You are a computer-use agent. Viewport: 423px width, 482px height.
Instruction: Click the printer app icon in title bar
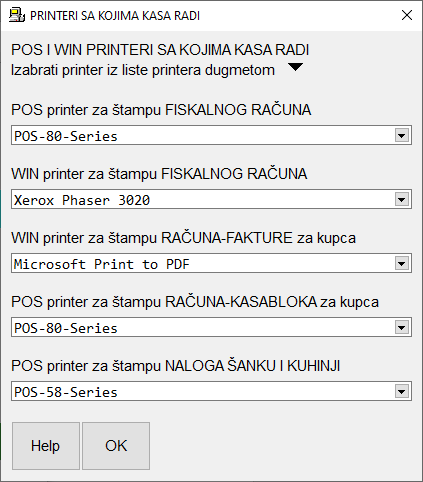pos(17,15)
